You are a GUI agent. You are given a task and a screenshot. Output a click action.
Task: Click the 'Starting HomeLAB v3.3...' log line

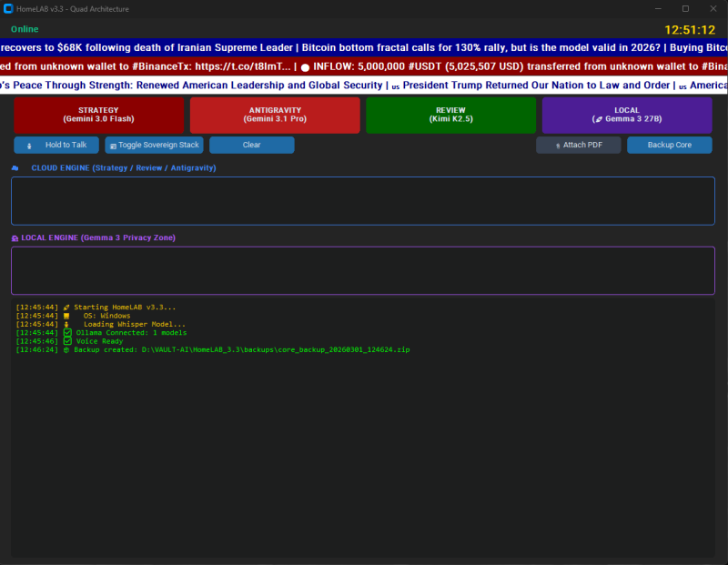[x=96, y=308]
